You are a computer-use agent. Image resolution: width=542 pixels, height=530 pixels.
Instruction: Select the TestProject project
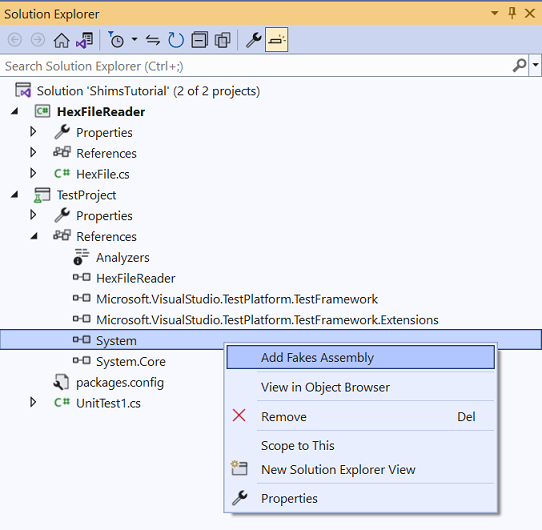(86, 195)
